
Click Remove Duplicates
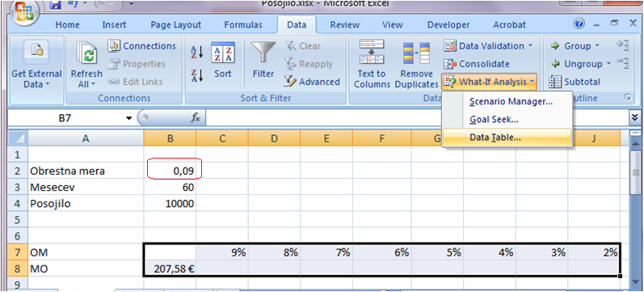[416, 64]
